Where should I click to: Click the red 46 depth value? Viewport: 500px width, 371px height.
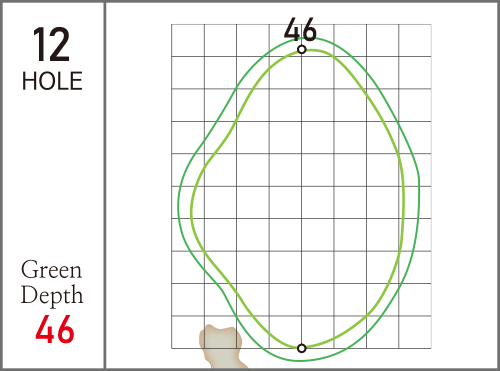point(55,329)
